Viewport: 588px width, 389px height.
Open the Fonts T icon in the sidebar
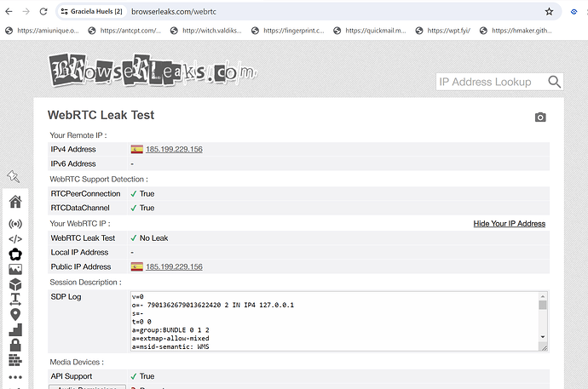tap(15, 300)
